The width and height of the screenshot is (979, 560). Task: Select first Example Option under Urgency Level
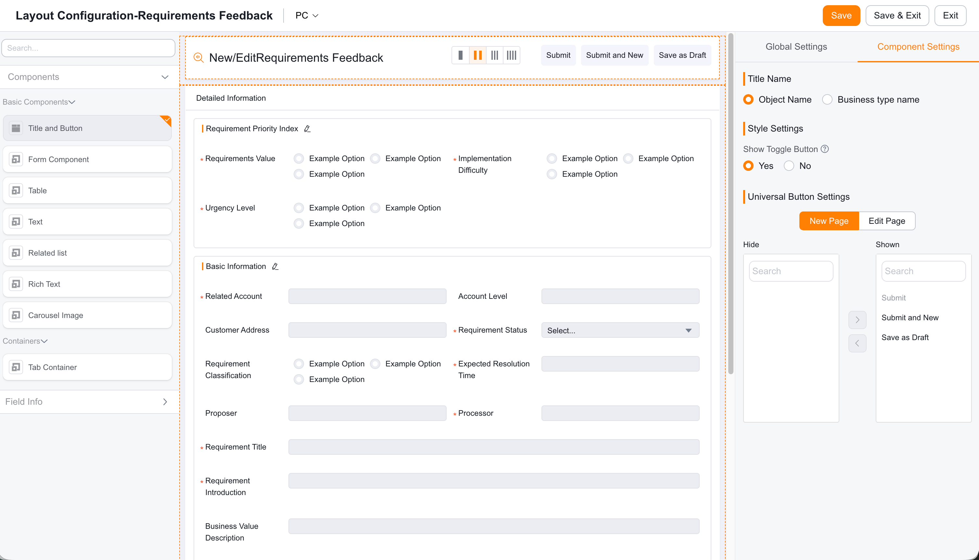pyautogui.click(x=299, y=208)
